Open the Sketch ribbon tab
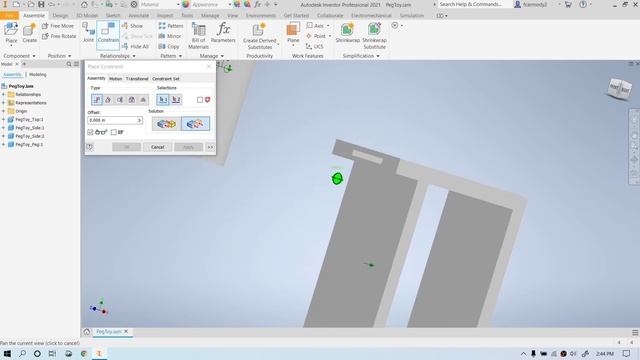The image size is (640, 360). pyautogui.click(x=113, y=16)
